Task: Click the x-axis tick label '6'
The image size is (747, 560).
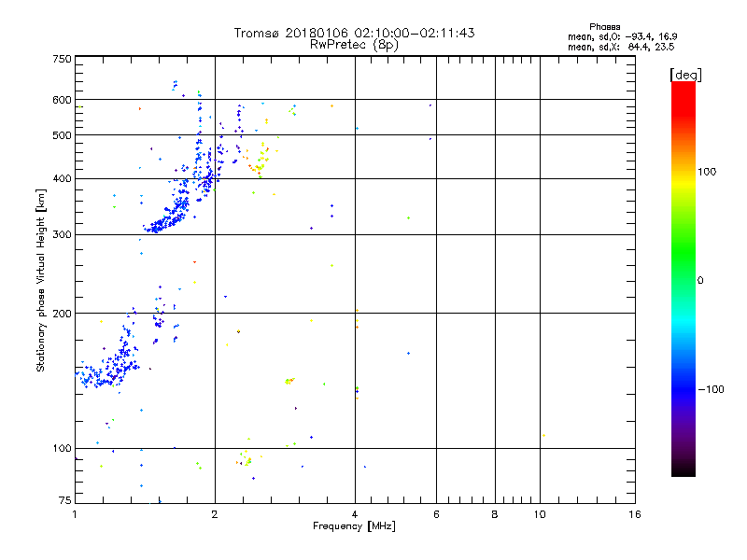Action: pos(436,514)
